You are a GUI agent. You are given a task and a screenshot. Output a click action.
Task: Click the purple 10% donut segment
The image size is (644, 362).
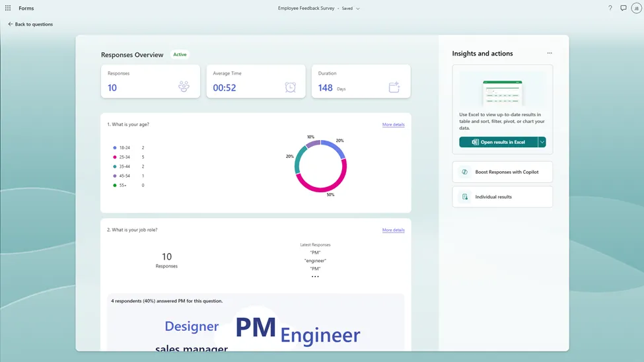click(313, 143)
